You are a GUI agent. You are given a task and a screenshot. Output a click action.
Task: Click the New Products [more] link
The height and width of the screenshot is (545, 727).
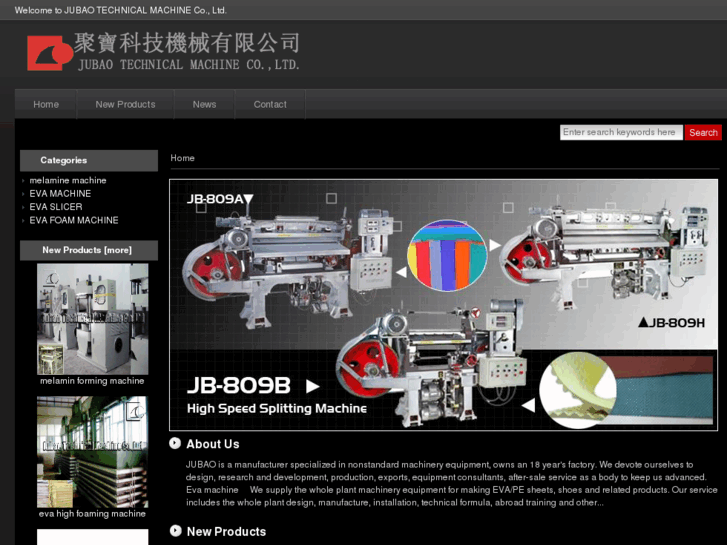pos(87,250)
